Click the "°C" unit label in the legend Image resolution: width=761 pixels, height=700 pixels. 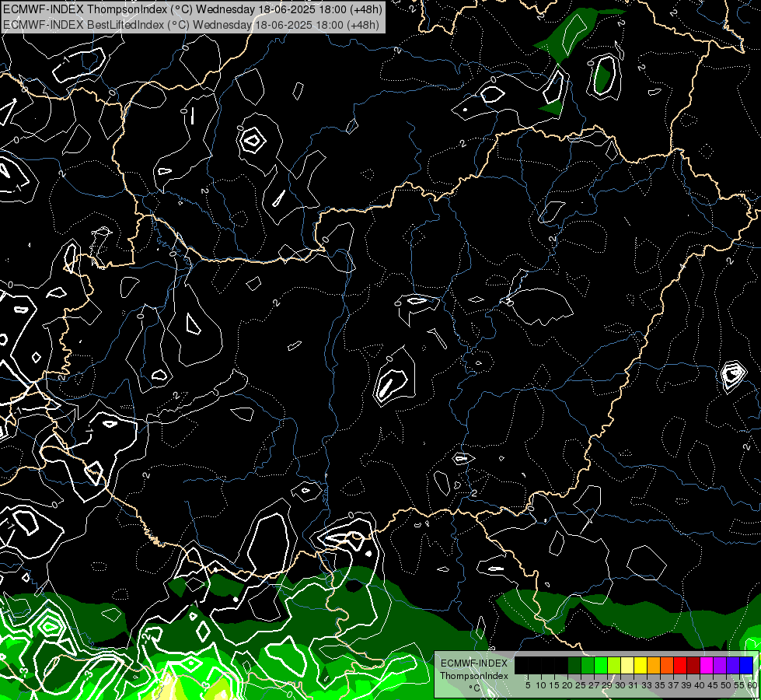pos(475,688)
